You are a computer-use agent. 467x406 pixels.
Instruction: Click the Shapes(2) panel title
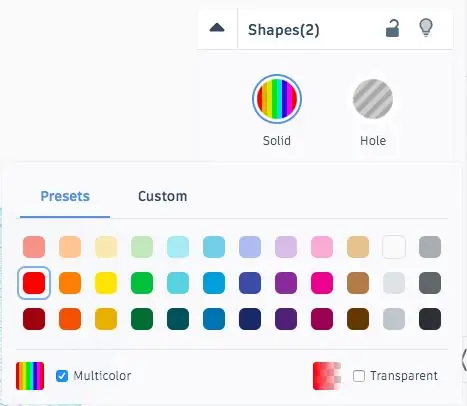(x=284, y=30)
